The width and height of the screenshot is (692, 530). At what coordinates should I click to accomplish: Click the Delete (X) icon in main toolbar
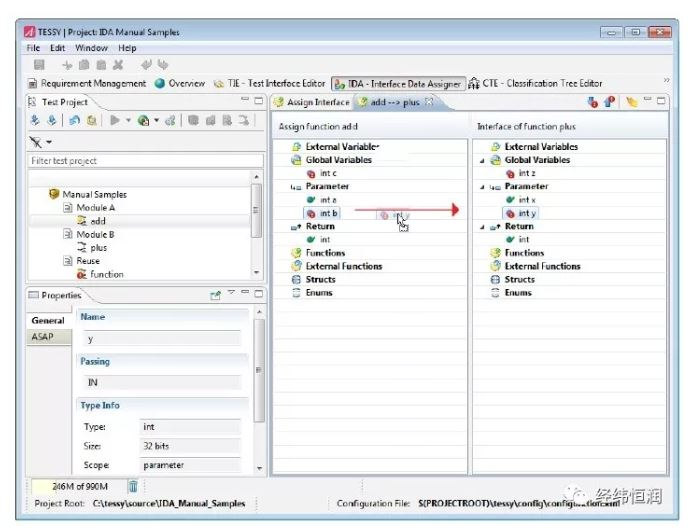117,65
